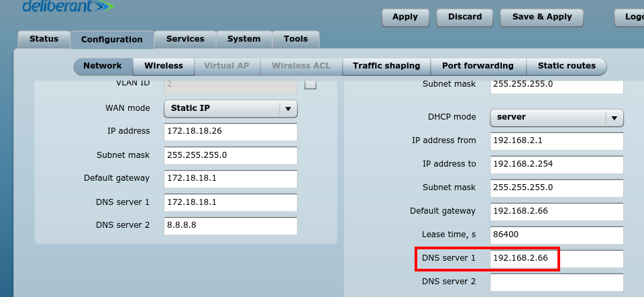The image size is (644, 297).
Task: Click the WAN IP address field
Action: coord(230,132)
